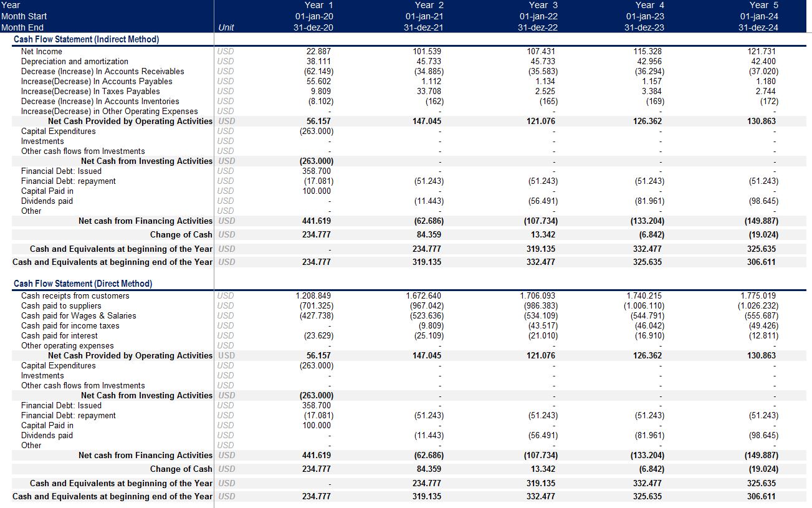
Task: Select interest value '(16.910)'
Action: 649,335
